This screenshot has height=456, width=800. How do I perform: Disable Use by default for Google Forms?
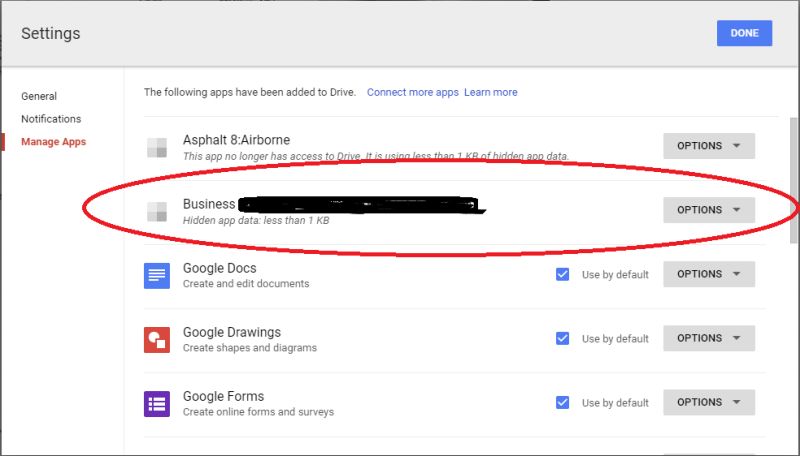(562, 402)
